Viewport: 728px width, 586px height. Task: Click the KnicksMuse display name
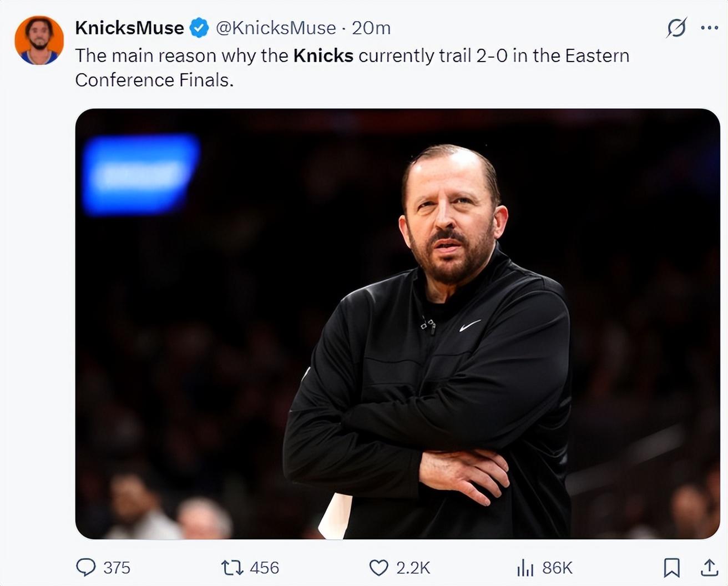(x=129, y=28)
